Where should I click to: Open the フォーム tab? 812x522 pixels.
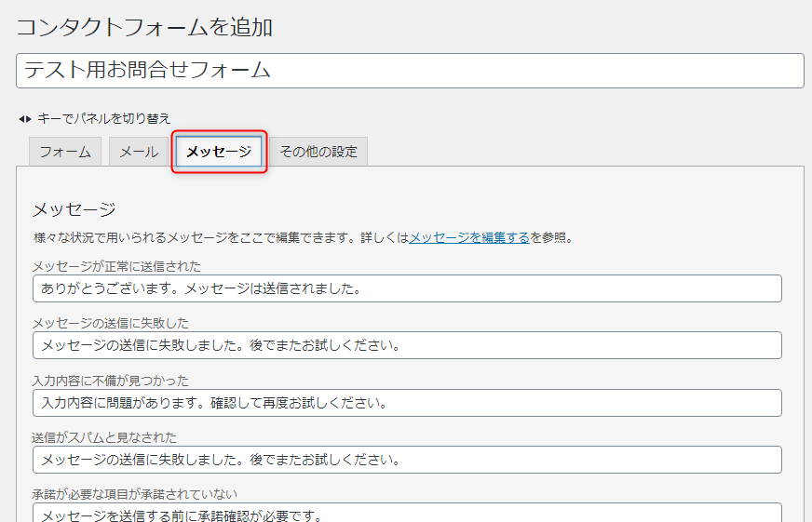point(65,152)
